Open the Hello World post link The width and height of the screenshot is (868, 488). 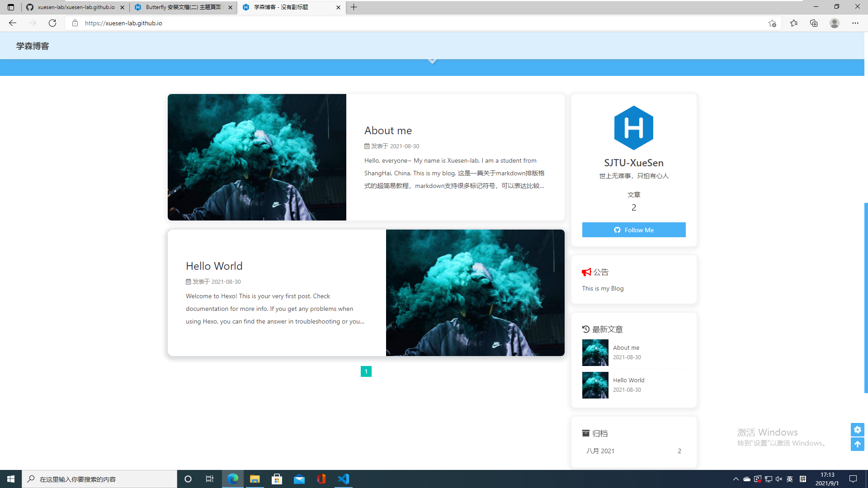coord(213,265)
